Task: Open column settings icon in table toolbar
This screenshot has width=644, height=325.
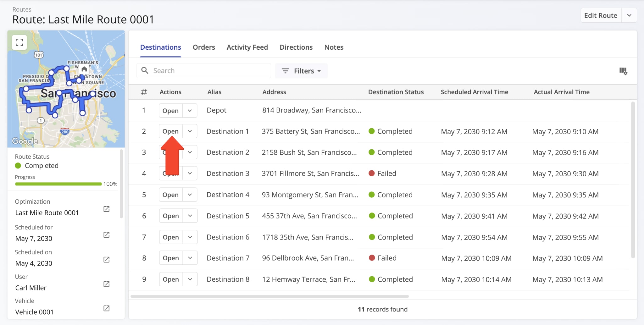Action: coord(623,71)
